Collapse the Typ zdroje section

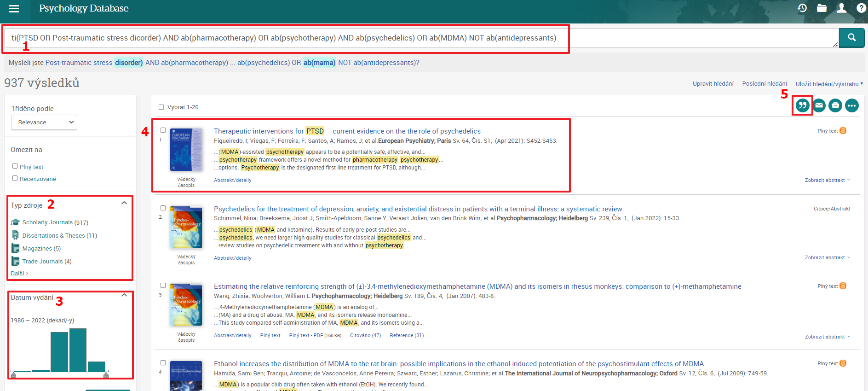pos(124,203)
